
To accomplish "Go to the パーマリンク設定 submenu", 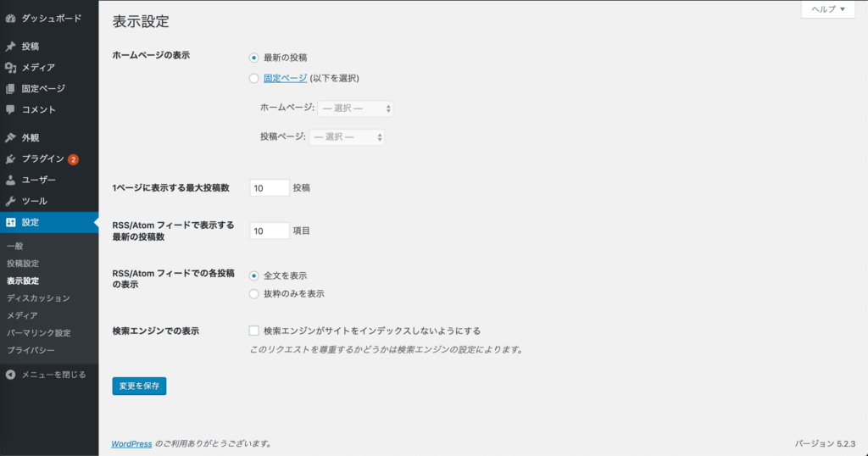I will (x=39, y=333).
